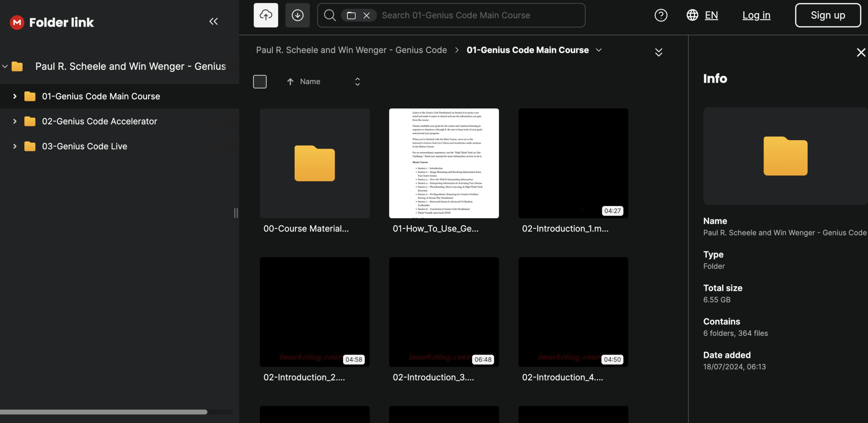Go to Paul R. Scheele breadcrumb folder
The image size is (868, 423).
[x=351, y=50]
